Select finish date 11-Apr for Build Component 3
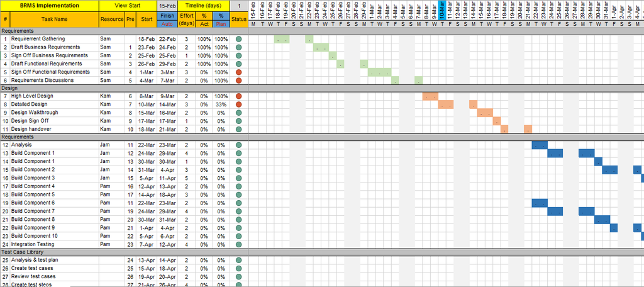Screen dimensions: 644x287 click(x=167, y=178)
